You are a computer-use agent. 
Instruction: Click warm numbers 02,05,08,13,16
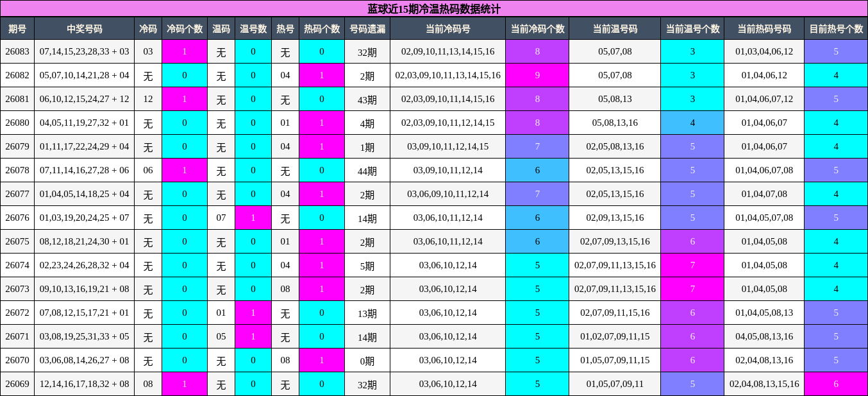coord(615,146)
